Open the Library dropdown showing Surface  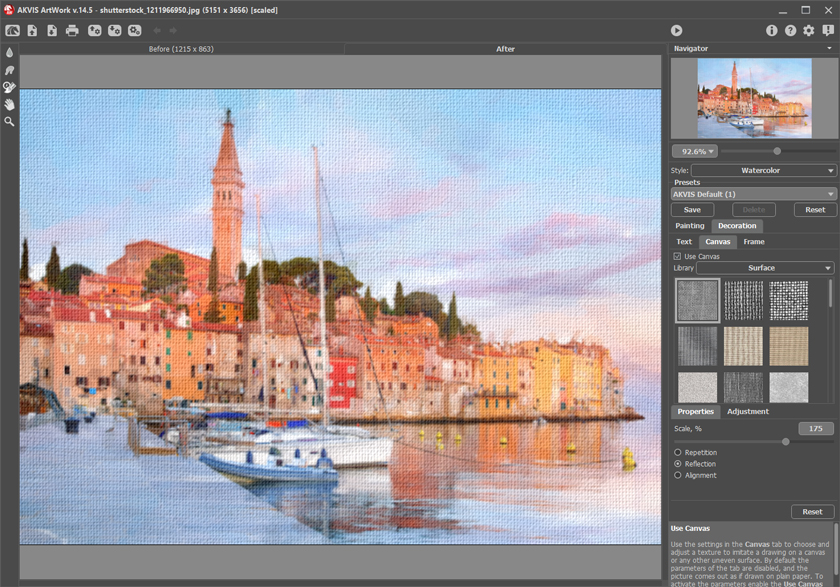[x=764, y=268]
